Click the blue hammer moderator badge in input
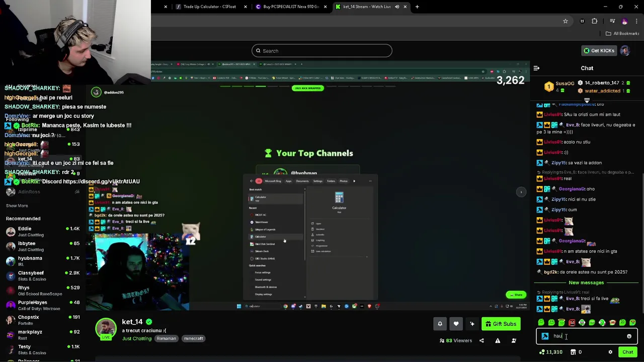This screenshot has height=362, width=644. tap(545, 336)
